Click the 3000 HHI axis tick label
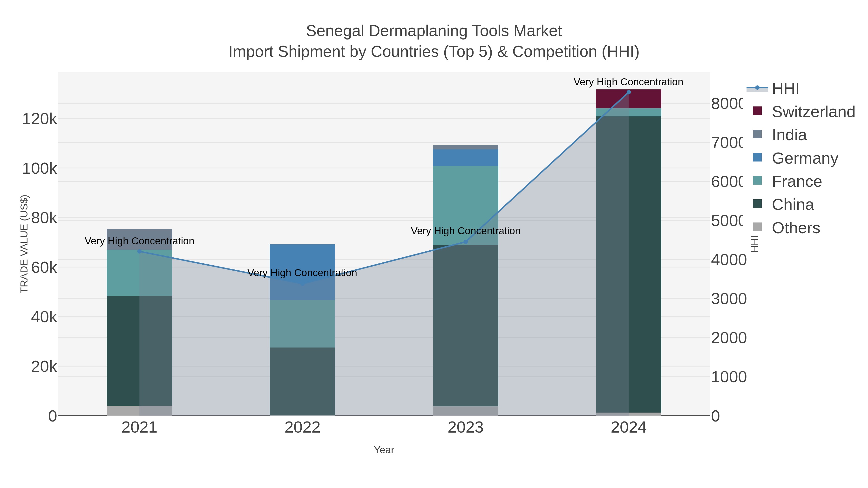The image size is (868, 488). (729, 299)
